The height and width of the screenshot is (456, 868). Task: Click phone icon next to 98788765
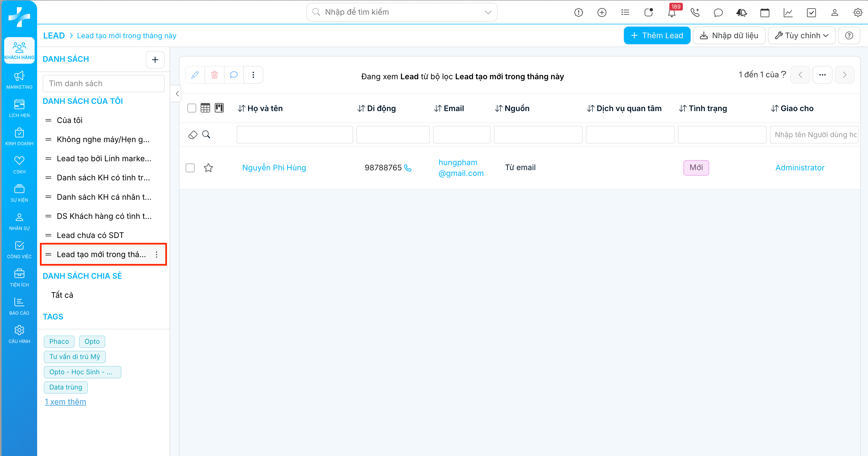pos(408,168)
